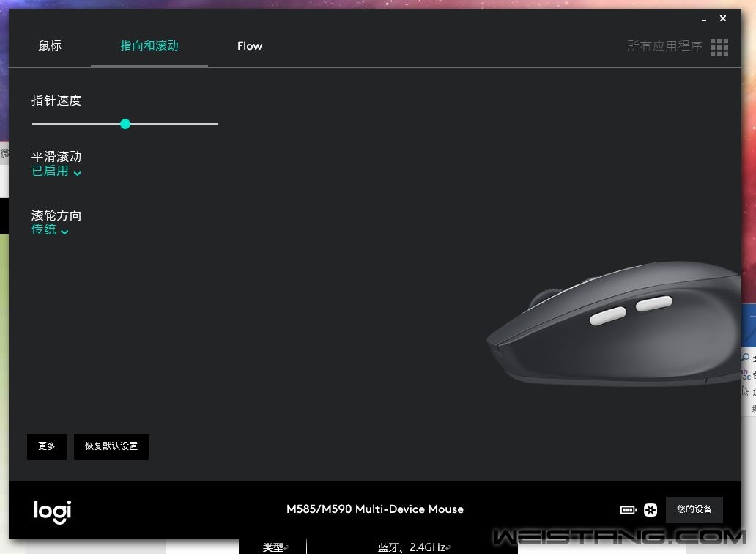Open the 鼠标 tab
The image size is (756, 554).
(50, 46)
